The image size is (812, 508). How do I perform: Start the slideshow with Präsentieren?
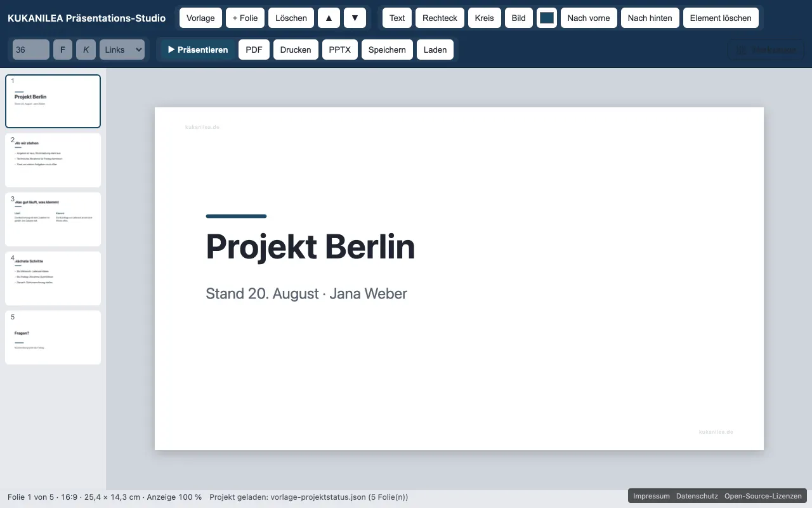(198, 50)
